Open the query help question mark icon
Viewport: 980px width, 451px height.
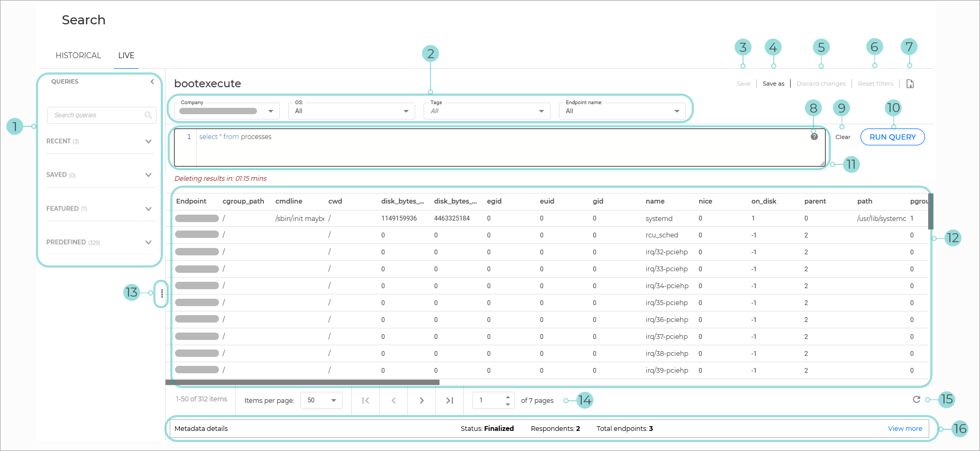click(814, 136)
